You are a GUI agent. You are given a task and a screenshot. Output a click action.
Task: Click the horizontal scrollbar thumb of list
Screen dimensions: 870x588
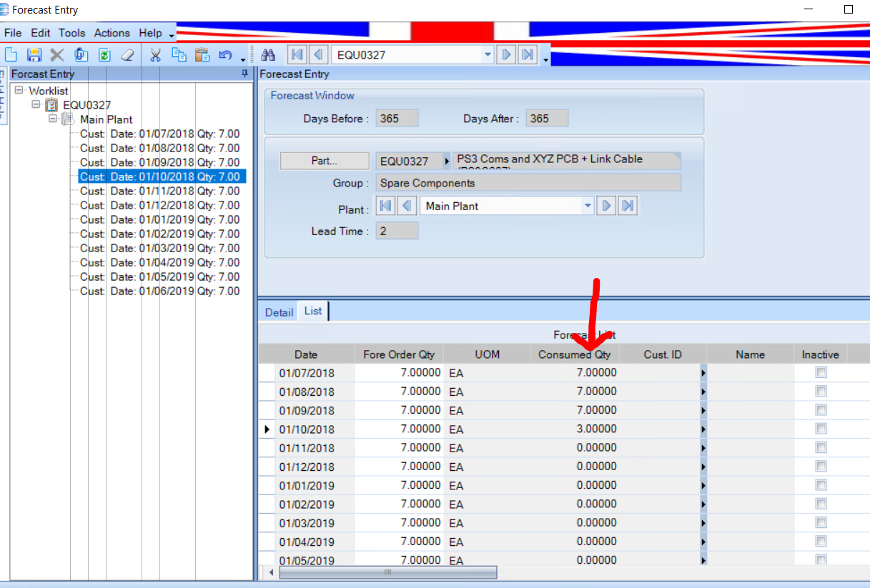pos(387,572)
